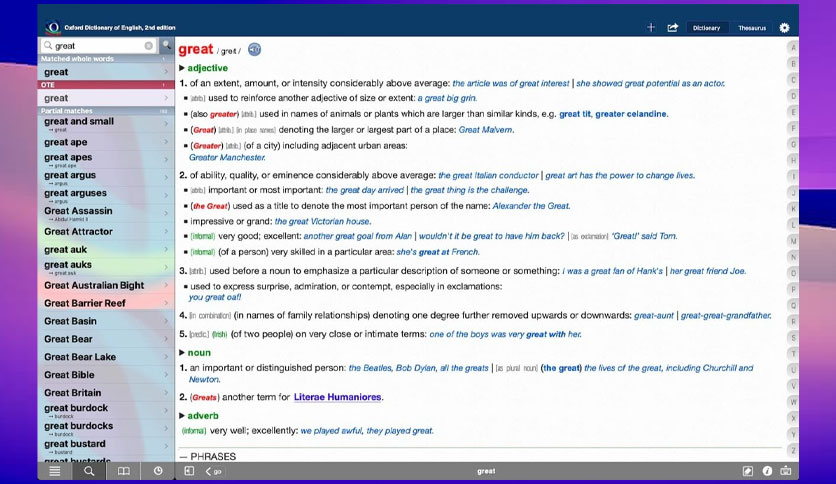Collapse the Partial matches header

pyautogui.click(x=106, y=111)
